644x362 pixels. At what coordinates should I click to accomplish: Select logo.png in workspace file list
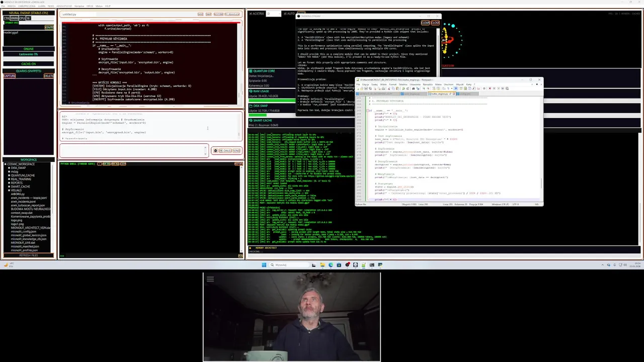tap(17, 220)
